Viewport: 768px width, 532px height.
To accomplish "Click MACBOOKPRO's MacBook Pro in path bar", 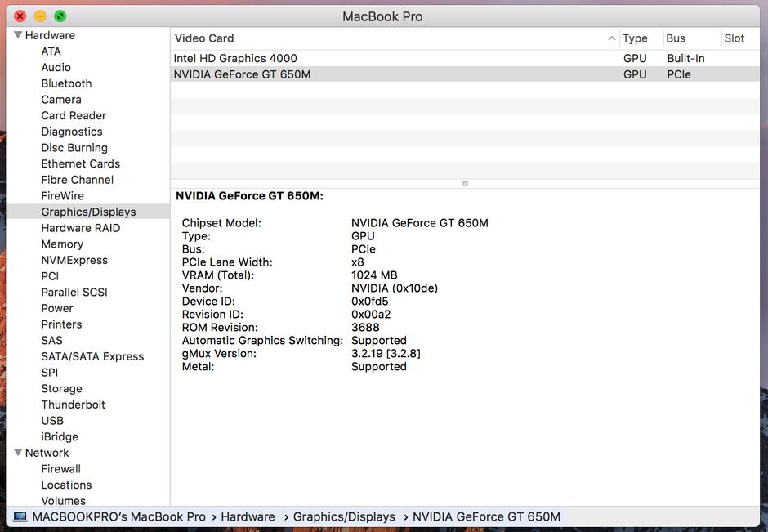I will (119, 516).
